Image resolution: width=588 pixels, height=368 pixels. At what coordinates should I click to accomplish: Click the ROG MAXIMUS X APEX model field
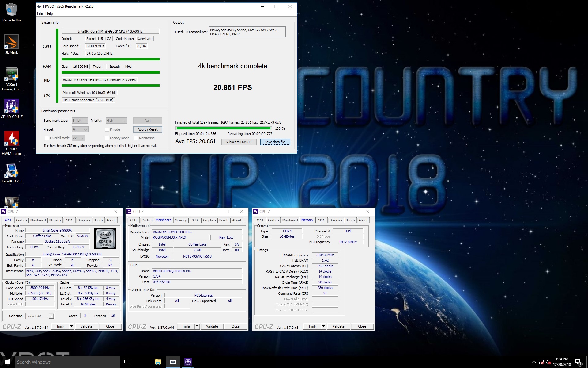tap(181, 237)
